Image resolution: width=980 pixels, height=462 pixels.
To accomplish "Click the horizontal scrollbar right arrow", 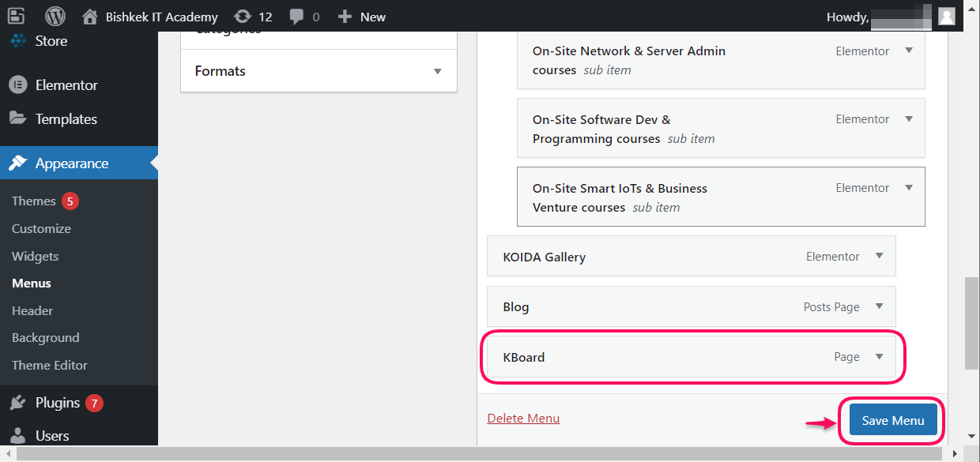I will click(x=957, y=455).
